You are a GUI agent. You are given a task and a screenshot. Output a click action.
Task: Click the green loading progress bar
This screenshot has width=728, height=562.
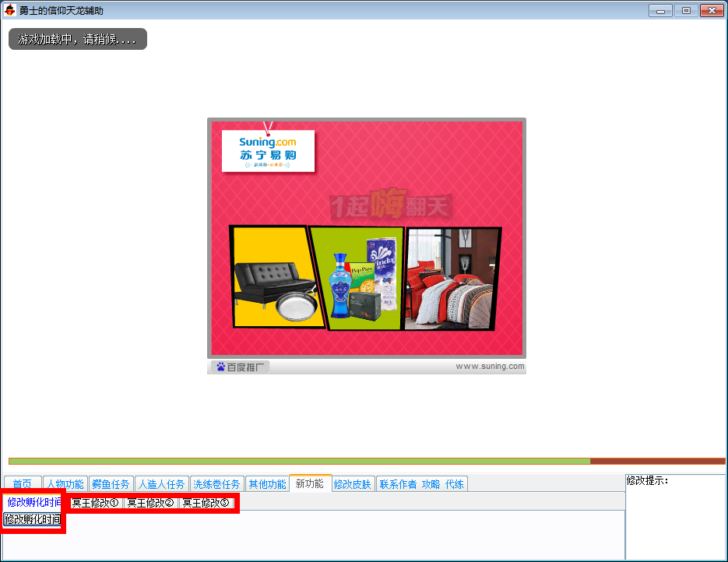(x=299, y=462)
